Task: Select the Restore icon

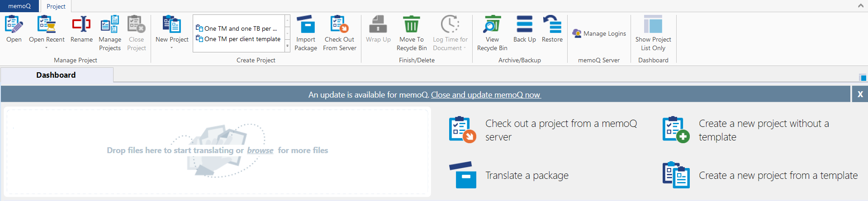Action: pos(552,24)
